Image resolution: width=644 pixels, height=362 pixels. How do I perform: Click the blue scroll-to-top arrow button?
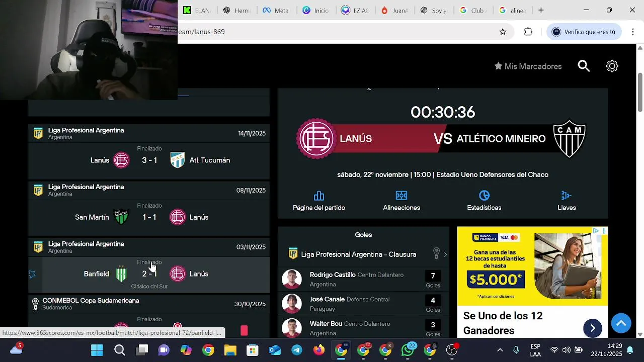tap(621, 323)
